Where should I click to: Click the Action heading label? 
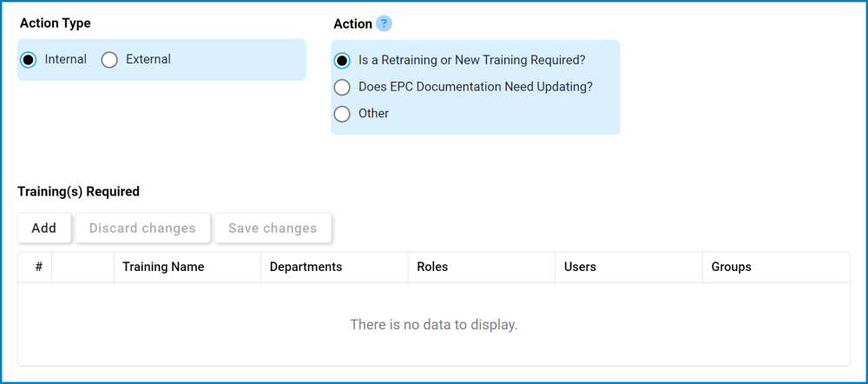(x=352, y=24)
